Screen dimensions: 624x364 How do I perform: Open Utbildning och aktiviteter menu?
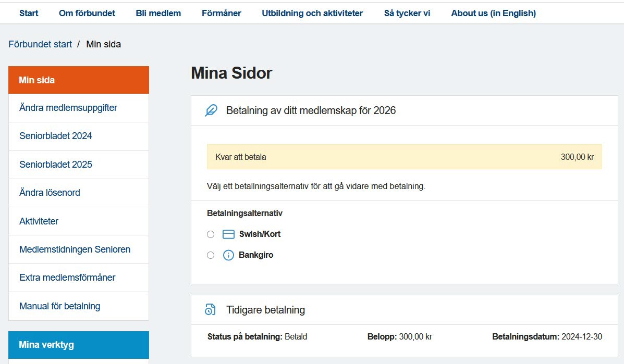pos(312,13)
